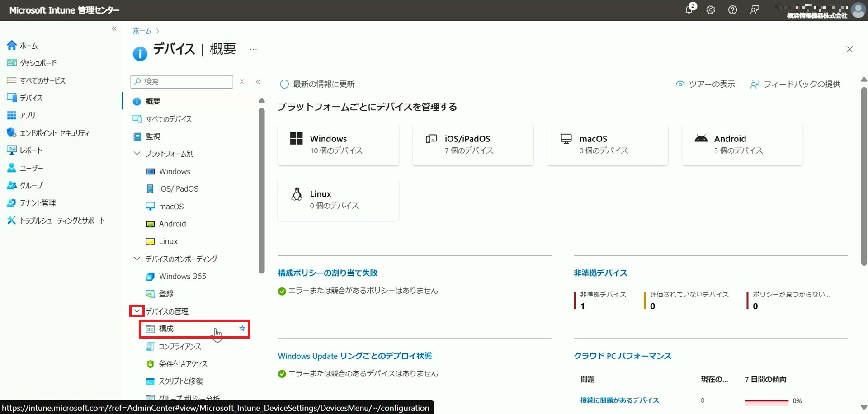
Task: Click the device menu scroll-up arrow
Action: (x=261, y=100)
